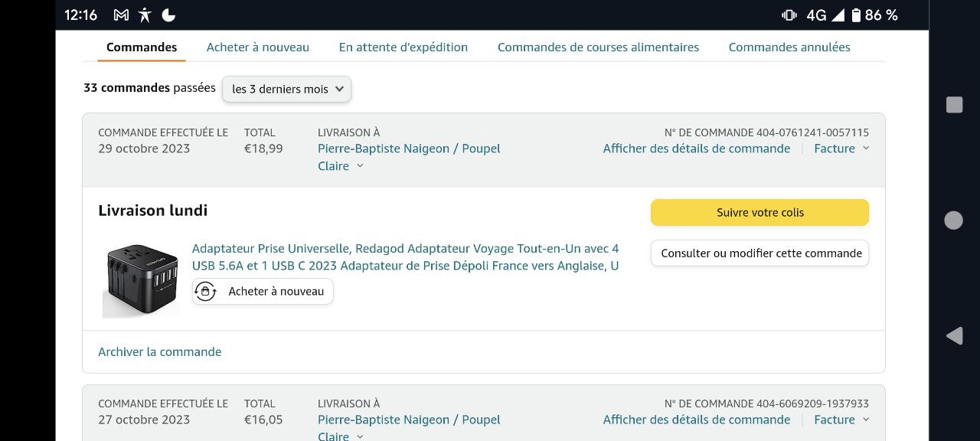The width and height of the screenshot is (980, 441).
Task: Show the 'Commandes annulées' tab
Action: (x=789, y=47)
